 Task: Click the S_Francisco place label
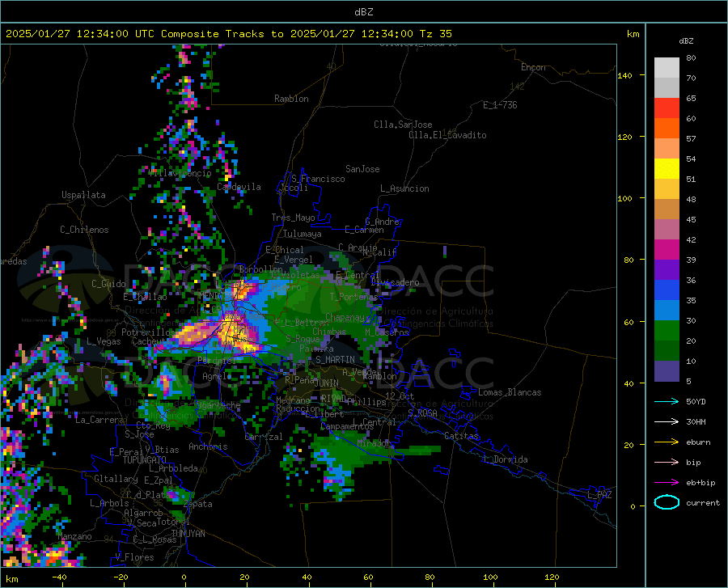tap(318, 179)
